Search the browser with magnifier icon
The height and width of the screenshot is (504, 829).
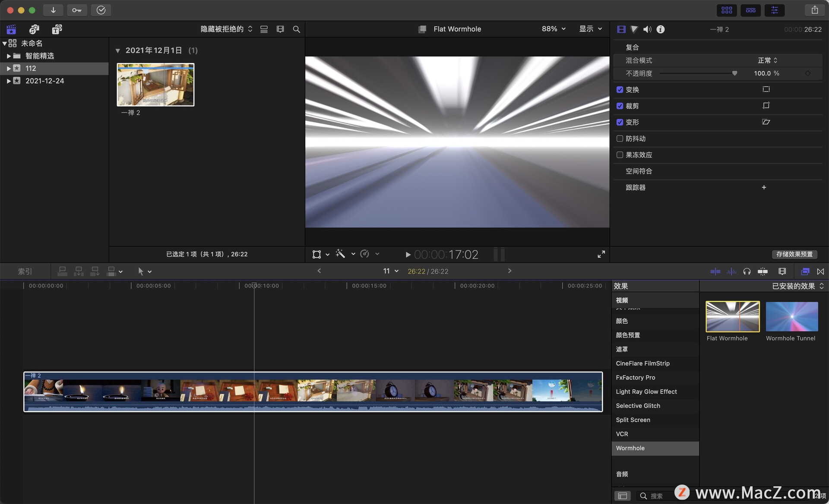(296, 29)
